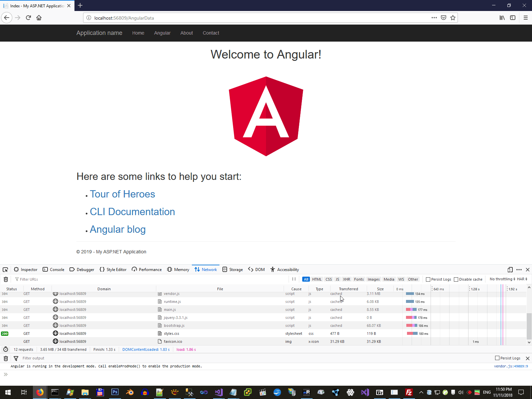Pause network recording button

(x=294, y=279)
